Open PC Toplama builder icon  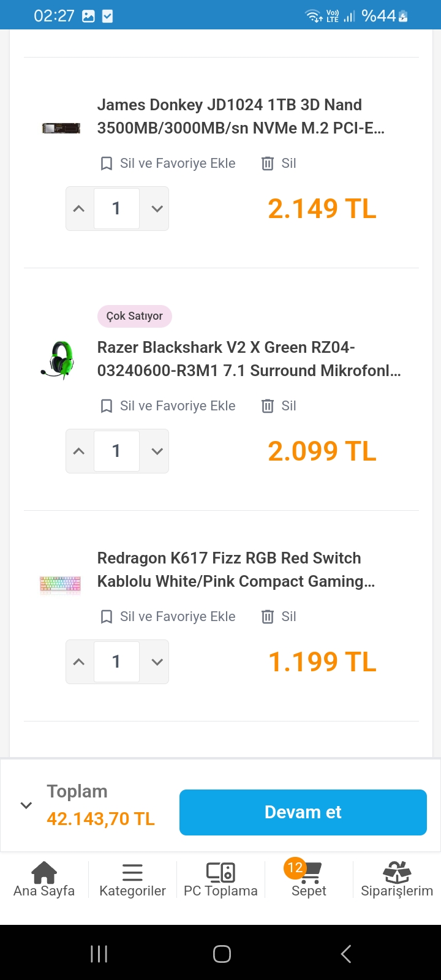click(221, 872)
